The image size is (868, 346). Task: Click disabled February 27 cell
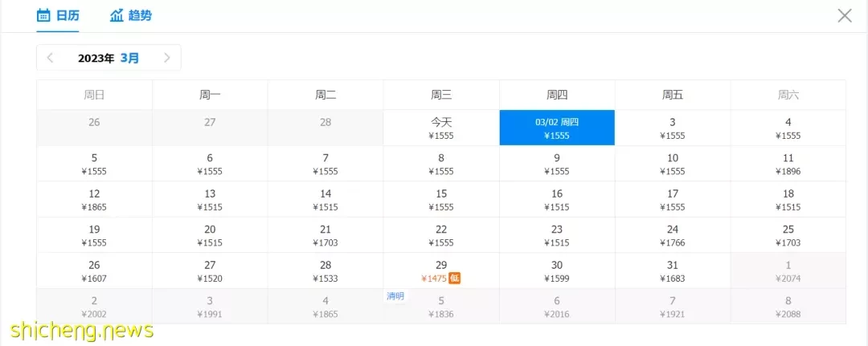tap(210, 128)
